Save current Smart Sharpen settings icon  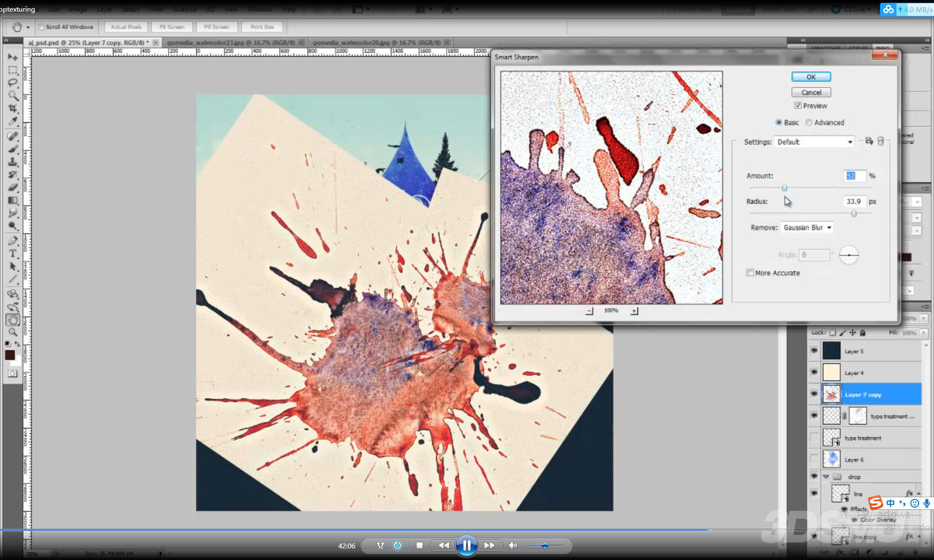869,142
